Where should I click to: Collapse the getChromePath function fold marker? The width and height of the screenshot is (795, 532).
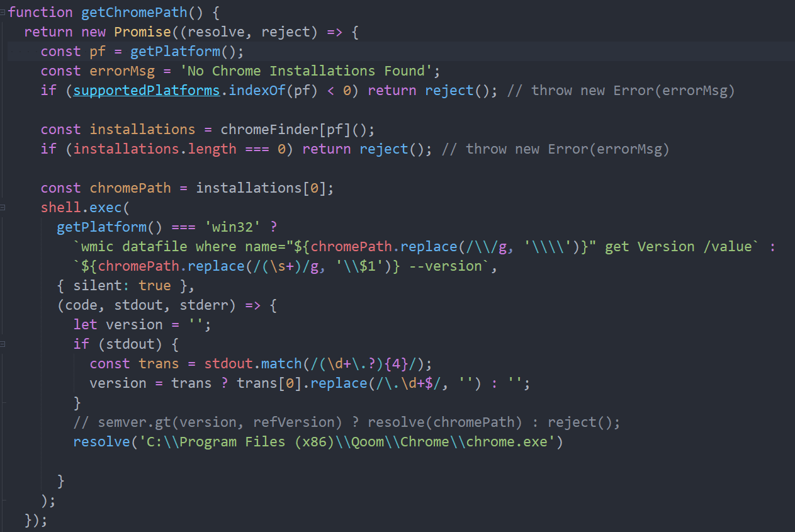click(x=3, y=12)
